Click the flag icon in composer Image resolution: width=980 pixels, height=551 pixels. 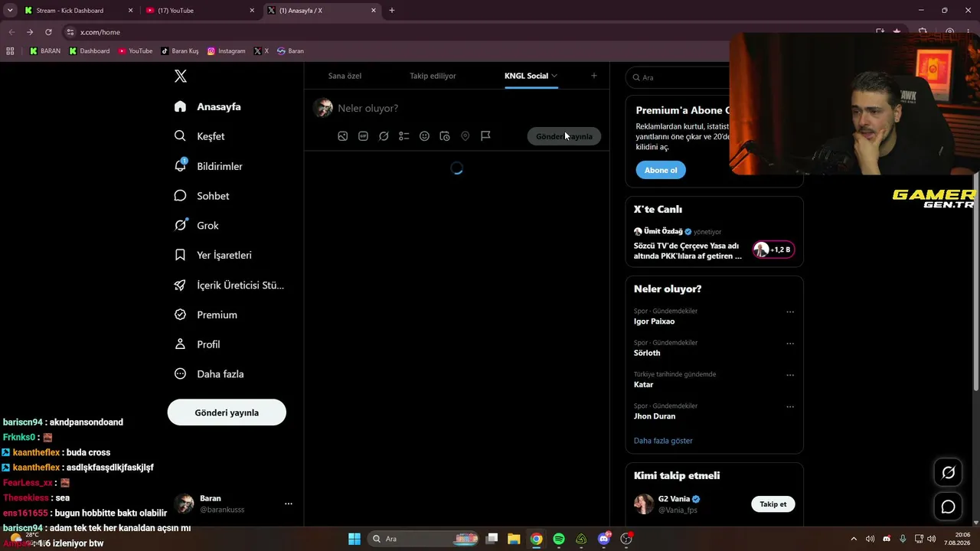coord(485,136)
